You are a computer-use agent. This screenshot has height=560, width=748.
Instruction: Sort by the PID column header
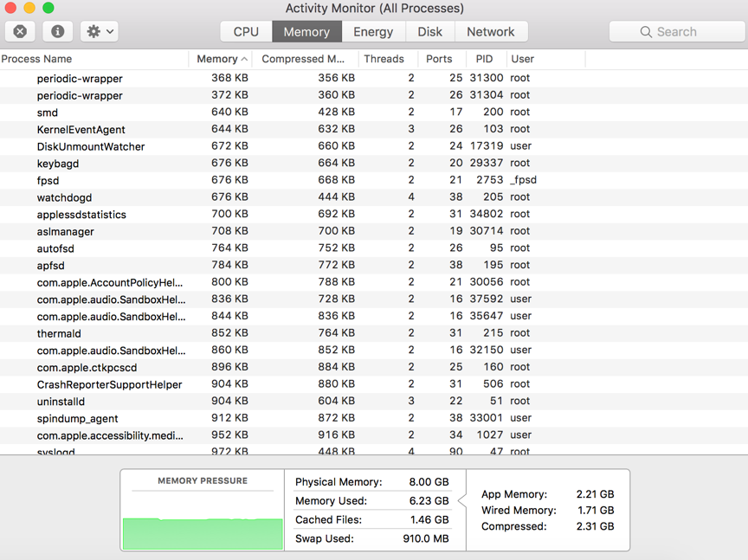(x=484, y=59)
